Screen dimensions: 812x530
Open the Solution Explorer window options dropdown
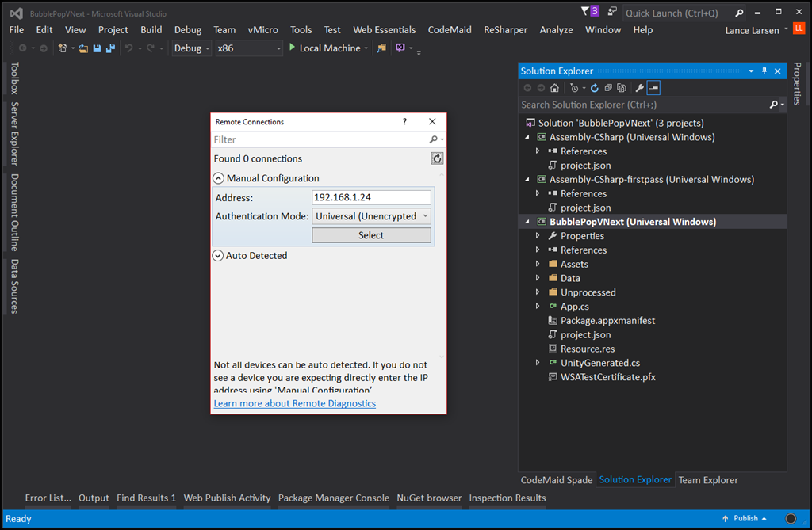(x=751, y=71)
